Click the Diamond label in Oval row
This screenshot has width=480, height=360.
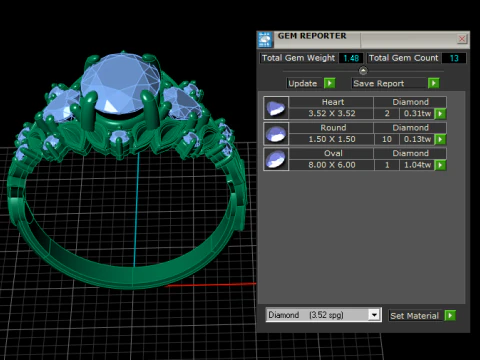tap(410, 153)
